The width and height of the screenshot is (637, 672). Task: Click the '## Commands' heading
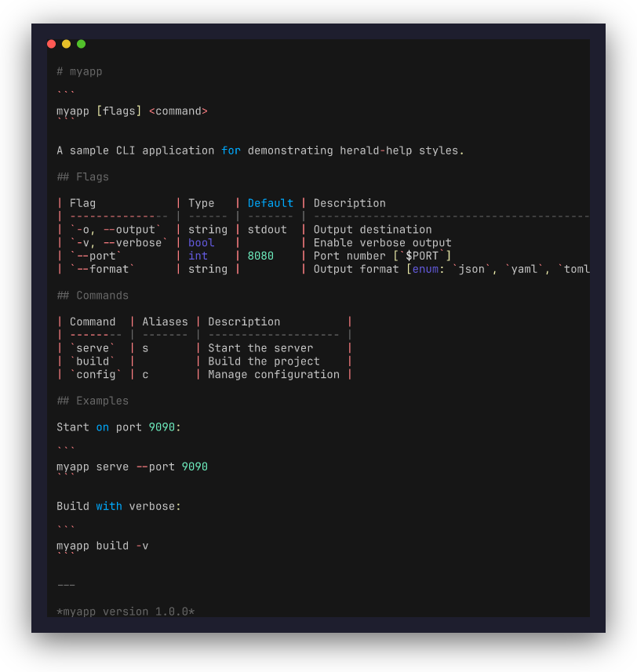point(93,296)
